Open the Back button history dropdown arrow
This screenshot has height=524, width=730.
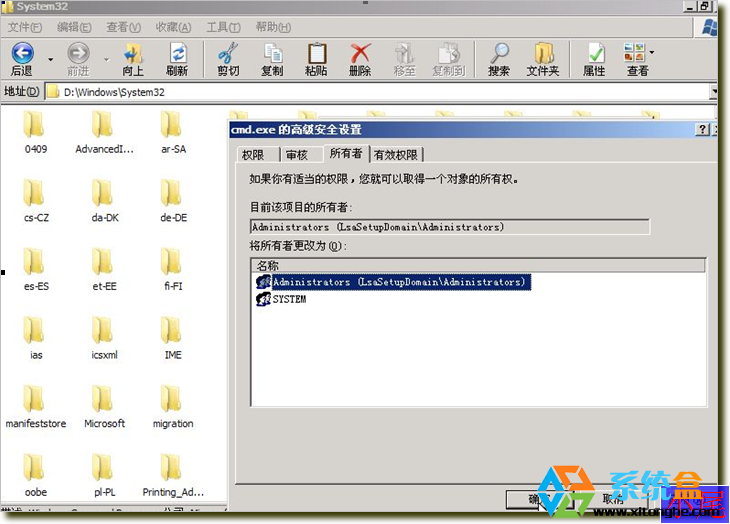50,60
